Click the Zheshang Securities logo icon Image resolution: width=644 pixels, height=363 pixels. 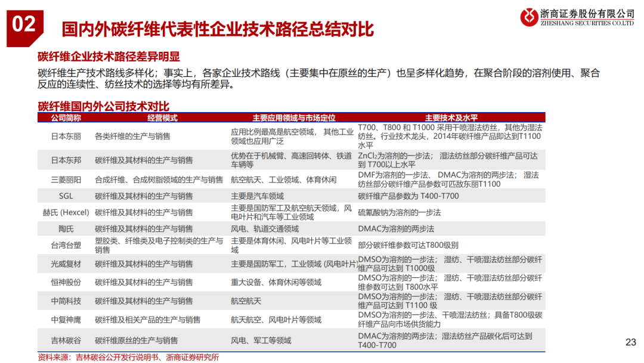pyautogui.click(x=531, y=17)
